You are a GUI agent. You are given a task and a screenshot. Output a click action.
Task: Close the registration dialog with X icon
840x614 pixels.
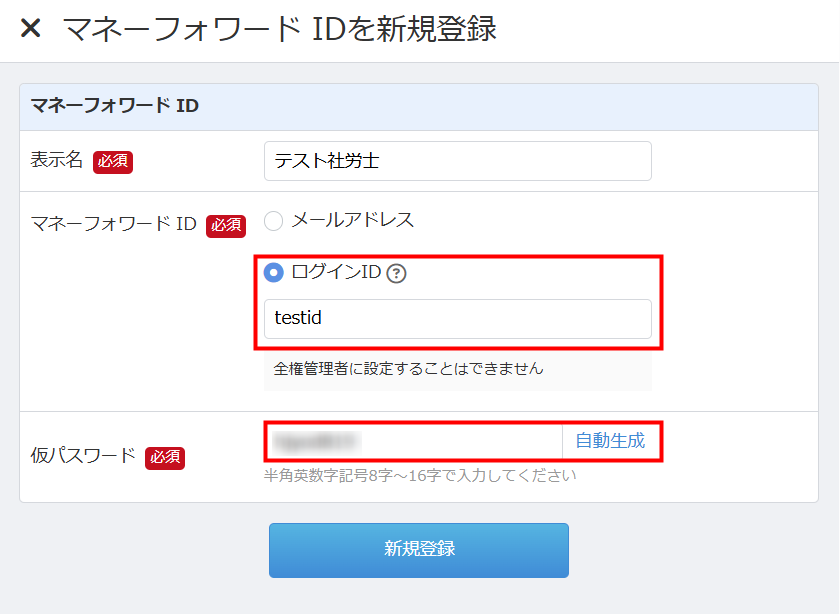coord(31,29)
